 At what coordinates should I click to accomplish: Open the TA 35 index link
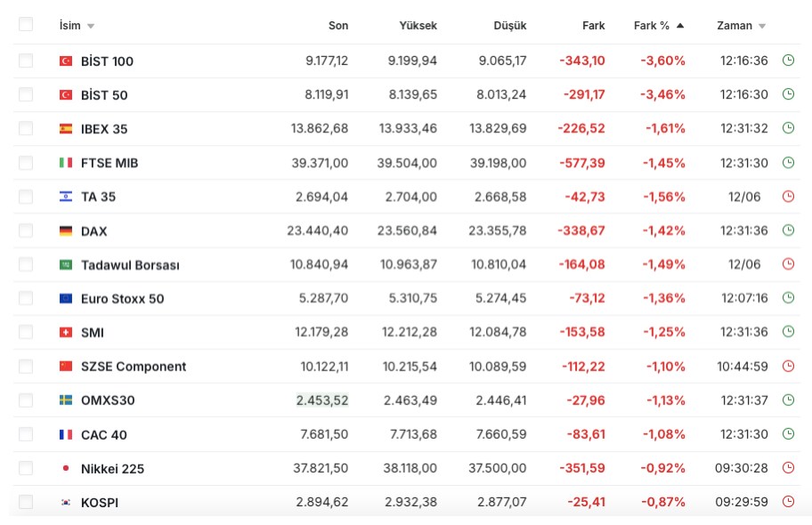(99, 197)
